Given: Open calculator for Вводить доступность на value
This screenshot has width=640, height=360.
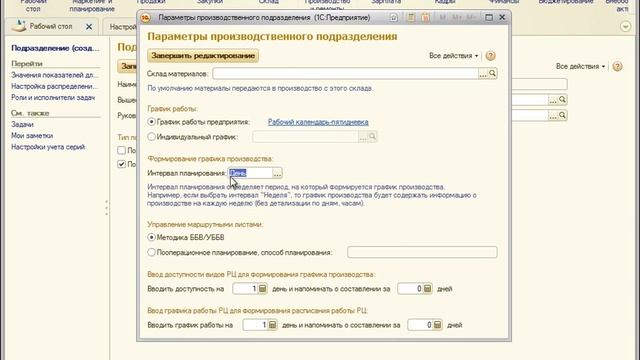Looking at the screenshot, I should point(262,289).
